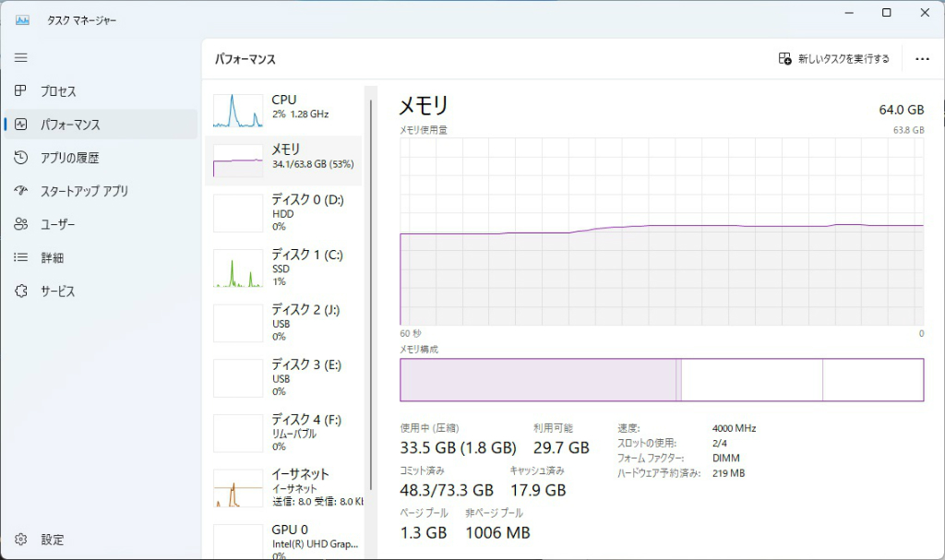Image resolution: width=945 pixels, height=560 pixels.
Task: Click the new task icon beside 新しいタスクを実行する
Action: (x=784, y=58)
